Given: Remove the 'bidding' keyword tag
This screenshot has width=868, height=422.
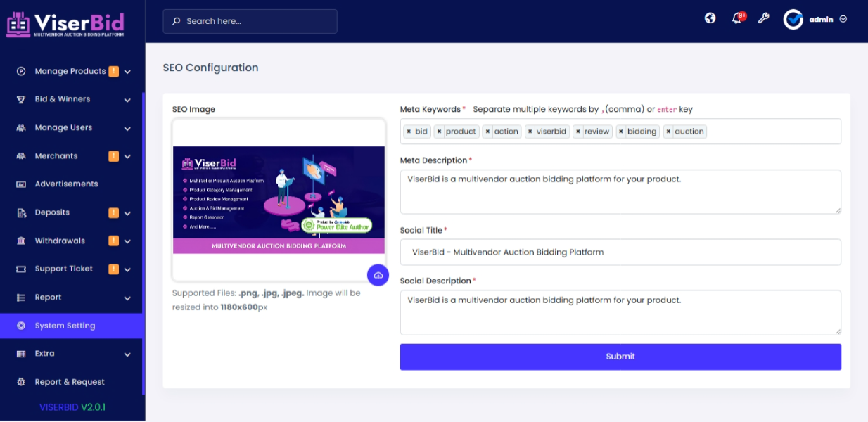Looking at the screenshot, I should click(x=621, y=132).
